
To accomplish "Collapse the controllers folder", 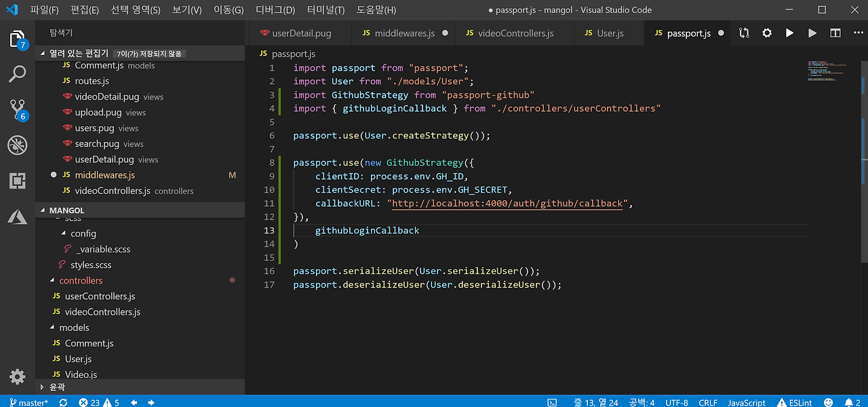I will tap(53, 280).
